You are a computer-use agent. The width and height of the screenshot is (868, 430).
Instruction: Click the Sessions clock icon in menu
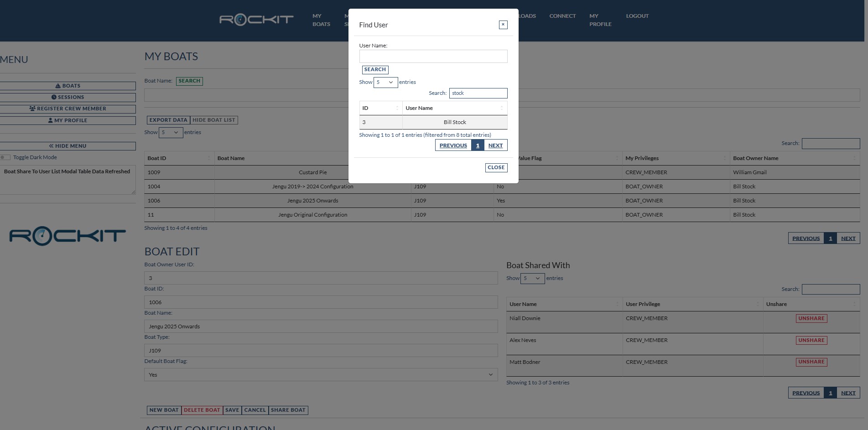[x=54, y=97]
